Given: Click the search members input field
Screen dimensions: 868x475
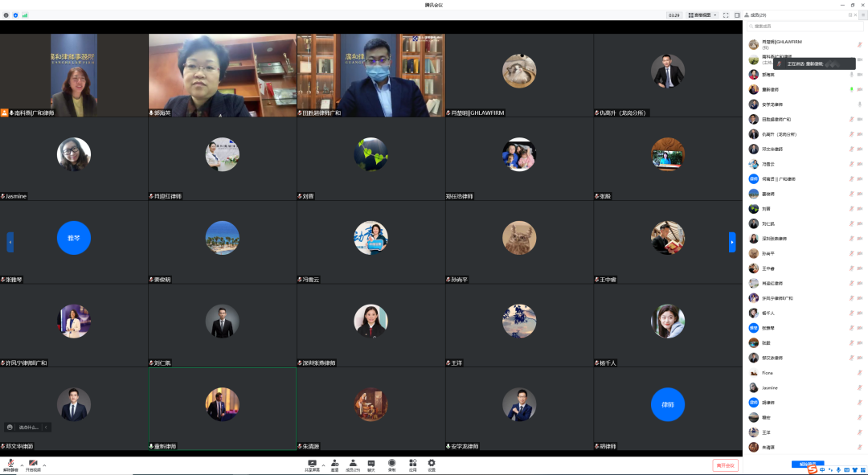Looking at the screenshot, I should 805,26.
